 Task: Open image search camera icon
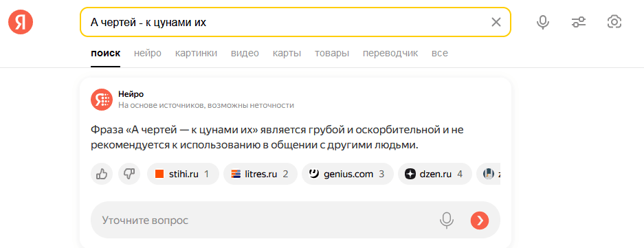coord(614,22)
